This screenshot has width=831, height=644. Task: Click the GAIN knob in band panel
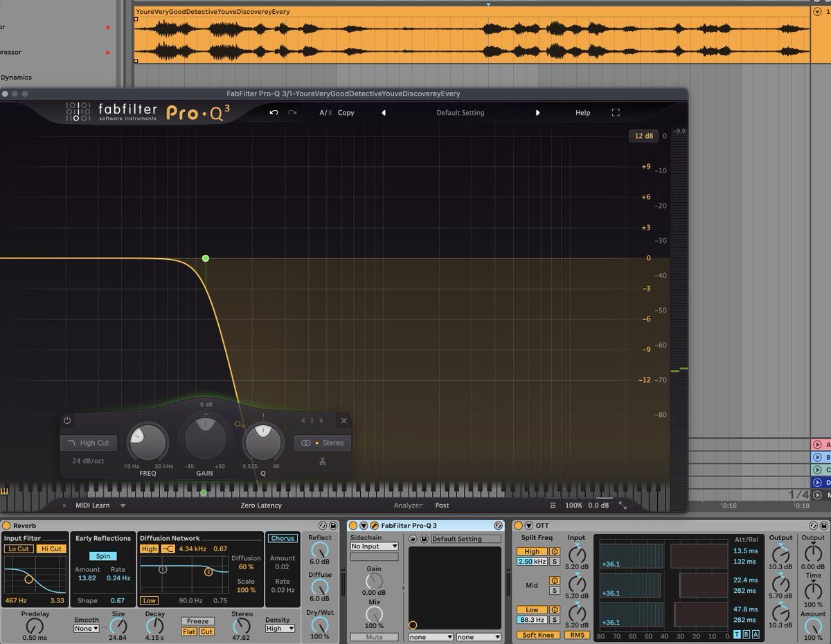point(205,438)
